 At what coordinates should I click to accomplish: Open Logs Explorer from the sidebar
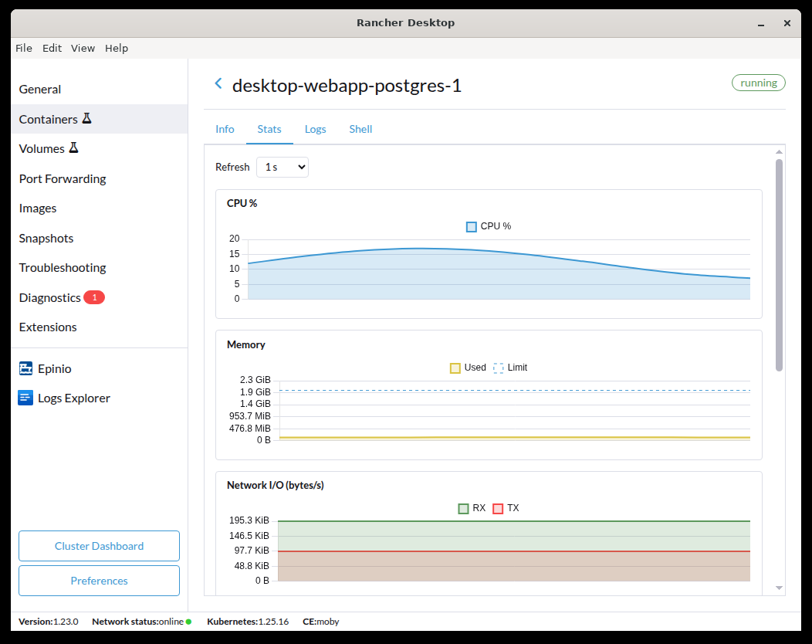click(x=100, y=398)
